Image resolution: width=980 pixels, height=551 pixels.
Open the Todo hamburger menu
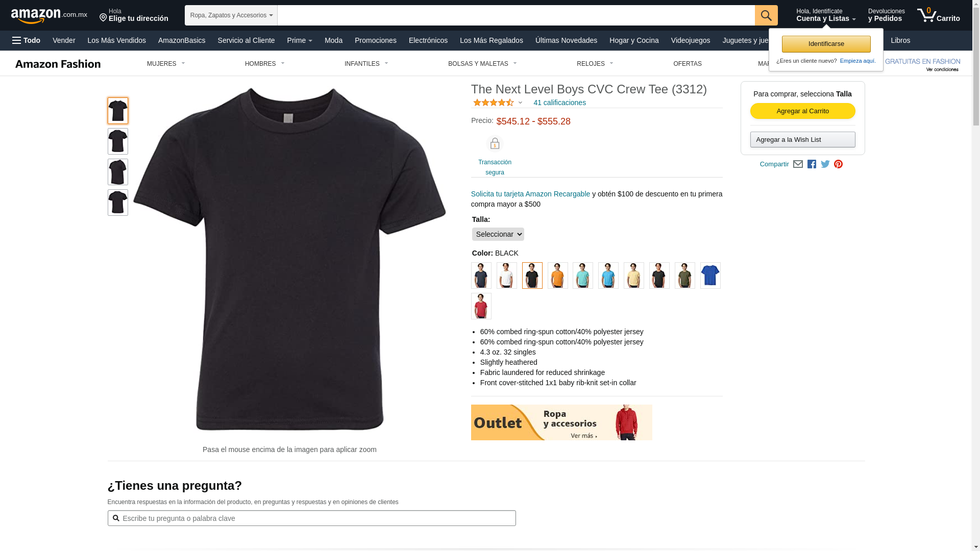pos(27,40)
